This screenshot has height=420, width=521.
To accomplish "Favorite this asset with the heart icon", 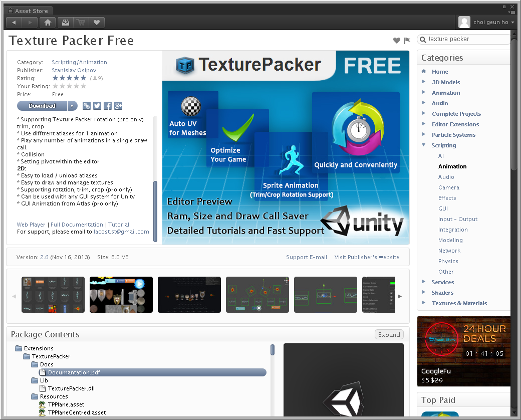I will pyautogui.click(x=396, y=41).
